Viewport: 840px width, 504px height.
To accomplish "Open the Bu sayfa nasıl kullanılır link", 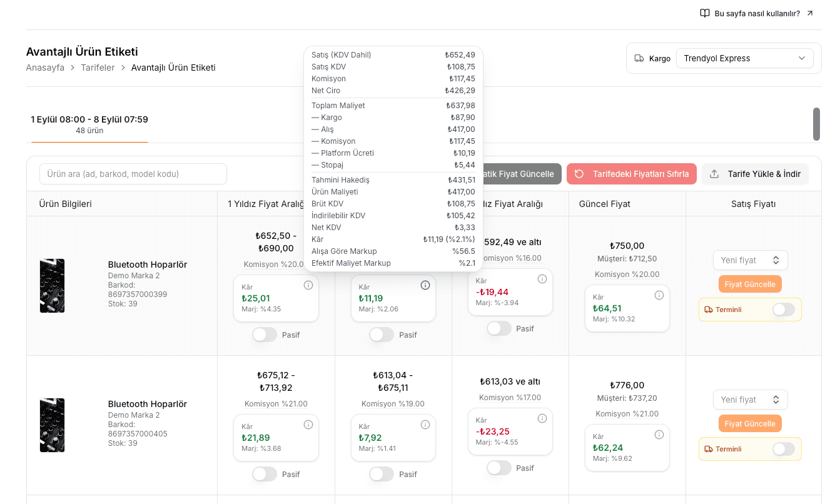I will 757,13.
